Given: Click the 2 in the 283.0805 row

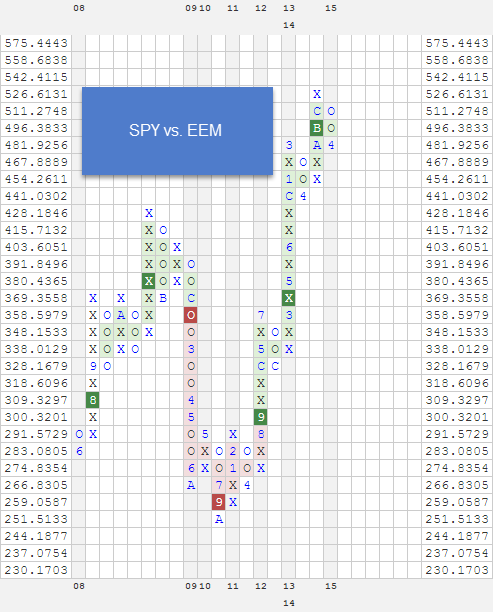Looking at the screenshot, I should [x=233, y=451].
